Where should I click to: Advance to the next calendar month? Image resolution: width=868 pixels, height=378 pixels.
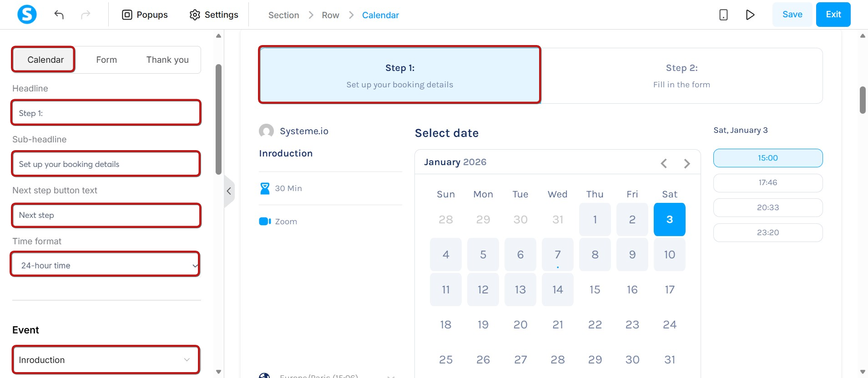[x=687, y=163]
